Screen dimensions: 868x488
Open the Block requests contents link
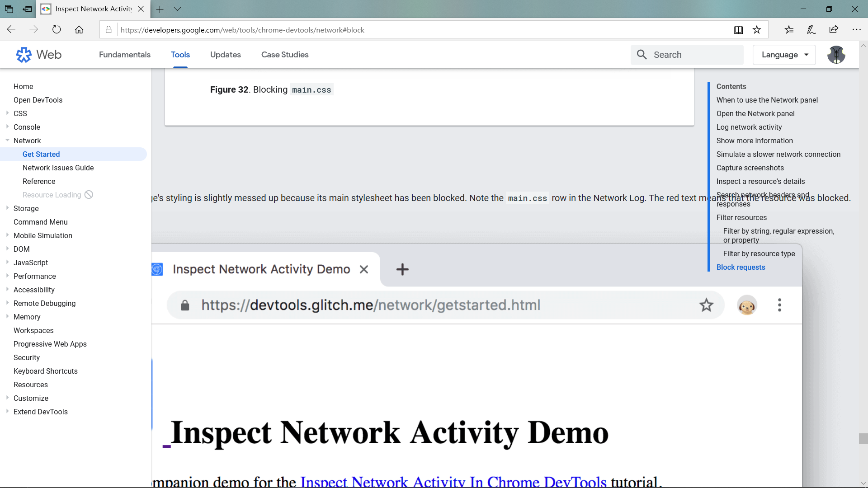coord(741,267)
